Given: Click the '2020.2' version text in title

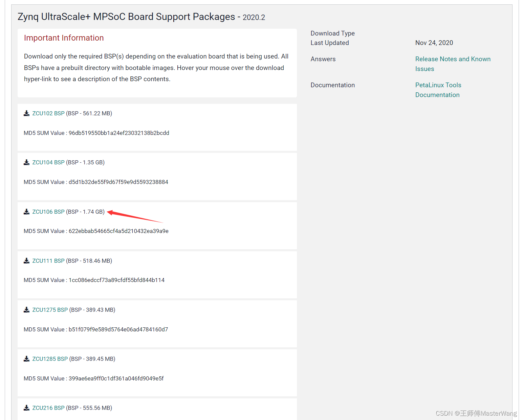Looking at the screenshot, I should [254, 17].
